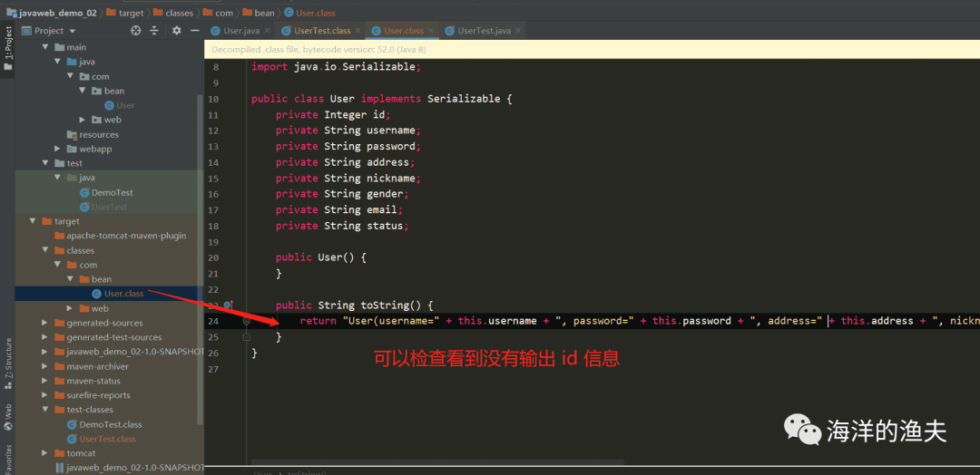Screen dimensions: 980x475
Task: Toggle the 1: Project tool window
Action: pyautogui.click(x=7, y=49)
